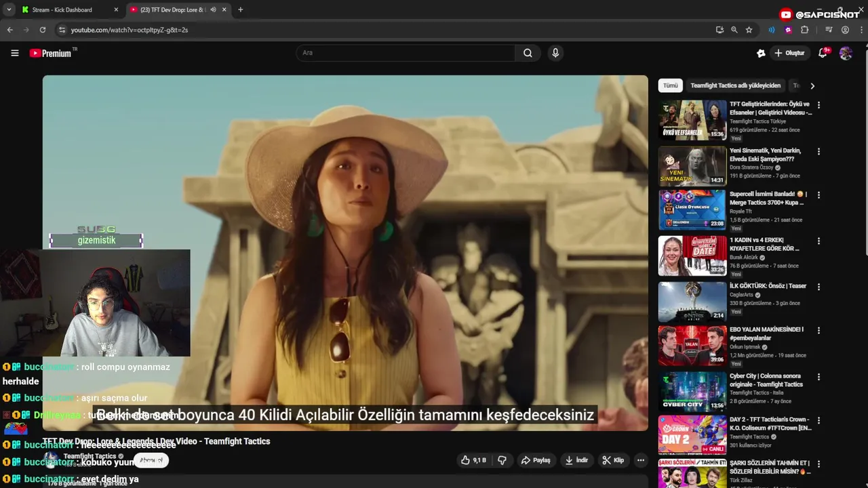Select the Tümü filter chip

click(671, 86)
